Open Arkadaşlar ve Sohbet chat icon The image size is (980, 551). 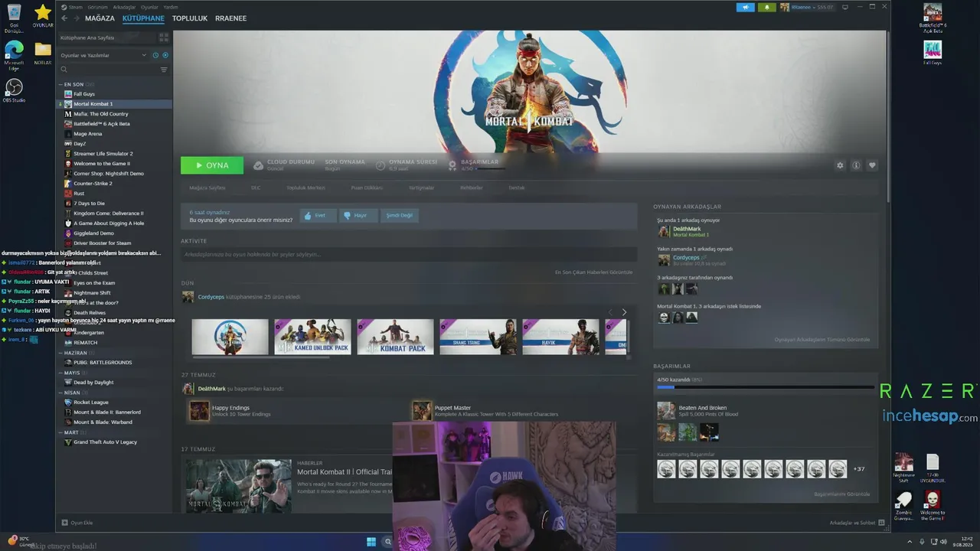[881, 523]
